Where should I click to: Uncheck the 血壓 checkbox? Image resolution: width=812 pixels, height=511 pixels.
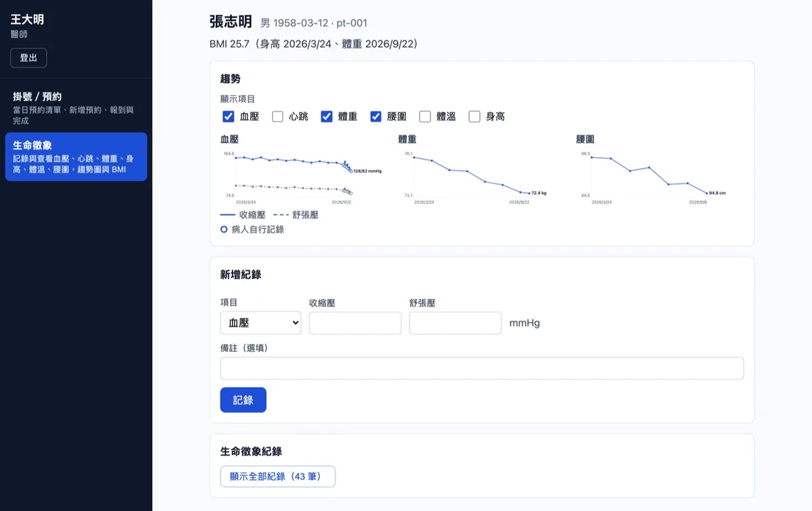click(x=228, y=116)
